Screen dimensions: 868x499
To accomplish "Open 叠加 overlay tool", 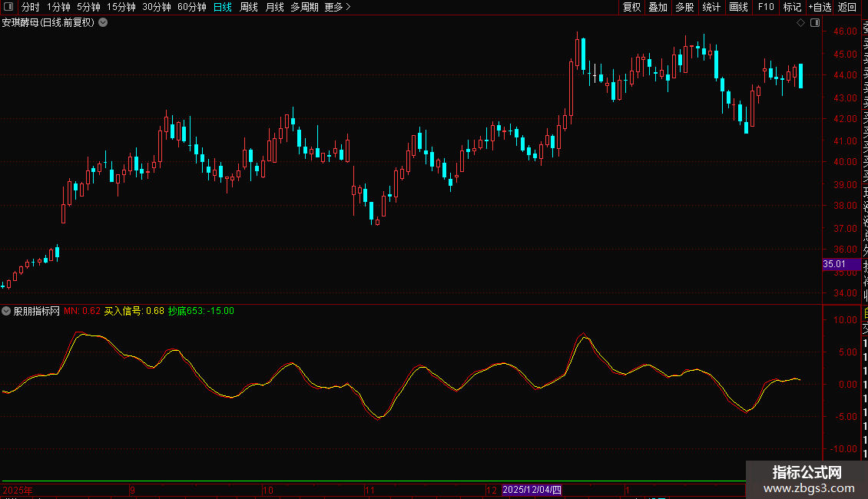I will 658,7.
